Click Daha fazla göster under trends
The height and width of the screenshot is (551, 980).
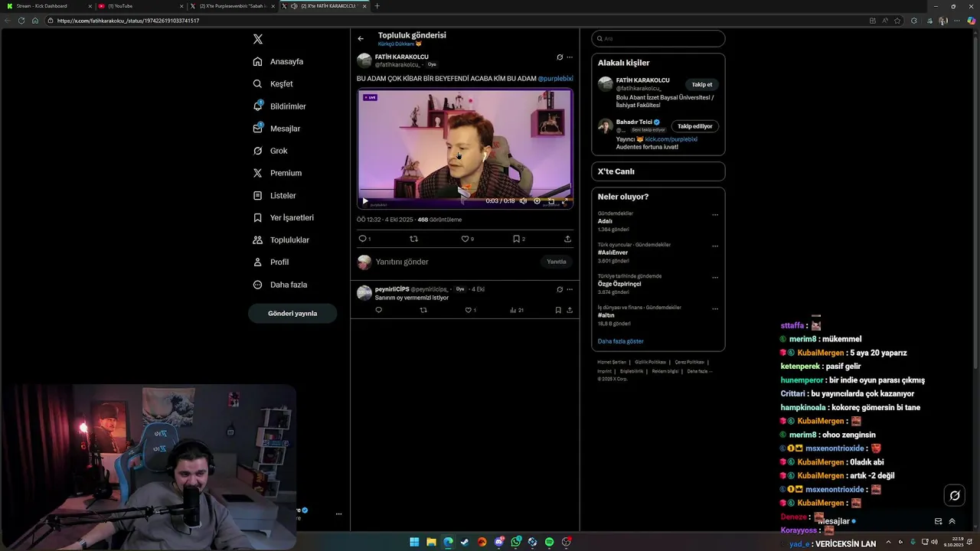click(621, 341)
